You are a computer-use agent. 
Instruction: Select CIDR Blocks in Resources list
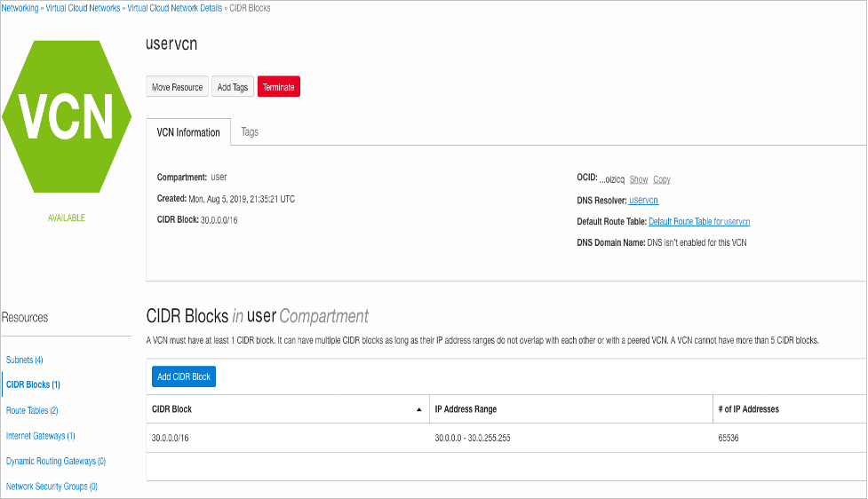tap(33, 384)
